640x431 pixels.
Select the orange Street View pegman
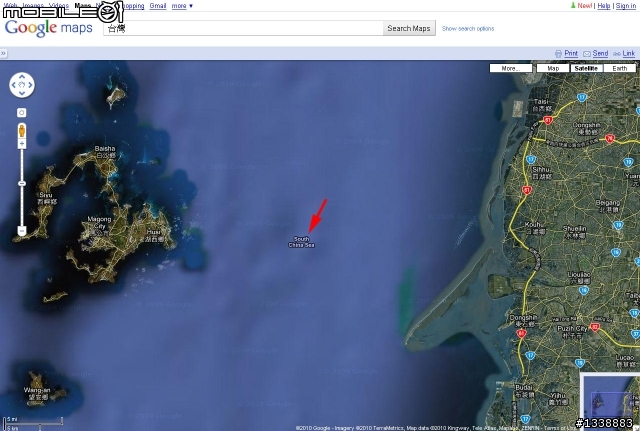coord(22,131)
